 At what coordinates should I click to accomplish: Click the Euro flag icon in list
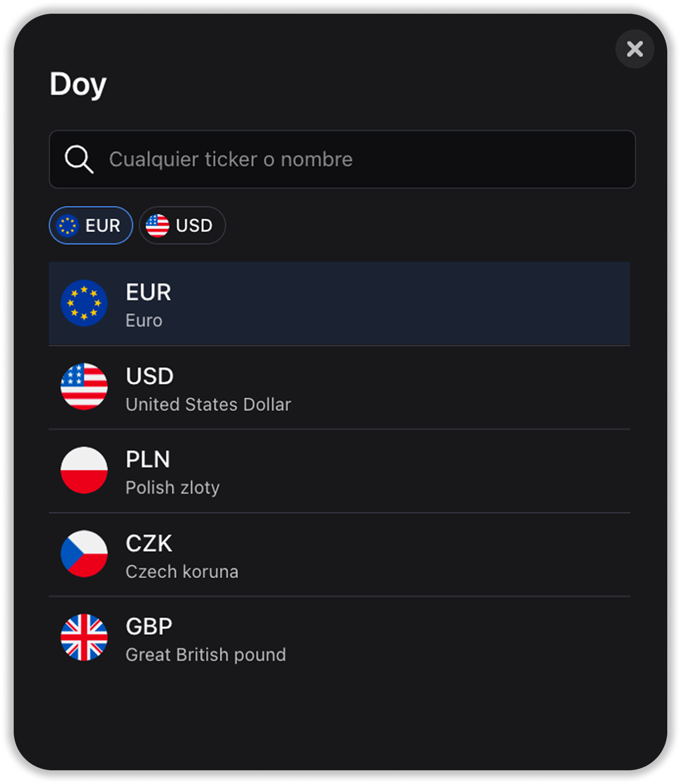point(84,303)
